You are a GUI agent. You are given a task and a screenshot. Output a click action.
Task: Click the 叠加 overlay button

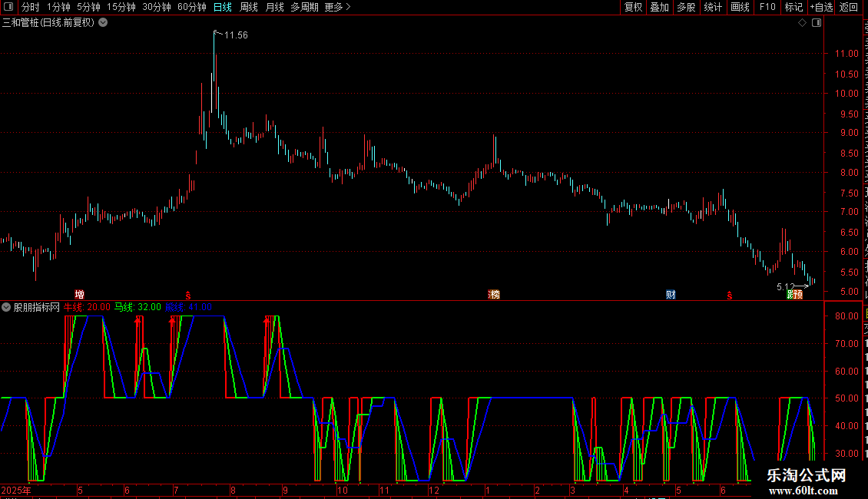click(659, 7)
